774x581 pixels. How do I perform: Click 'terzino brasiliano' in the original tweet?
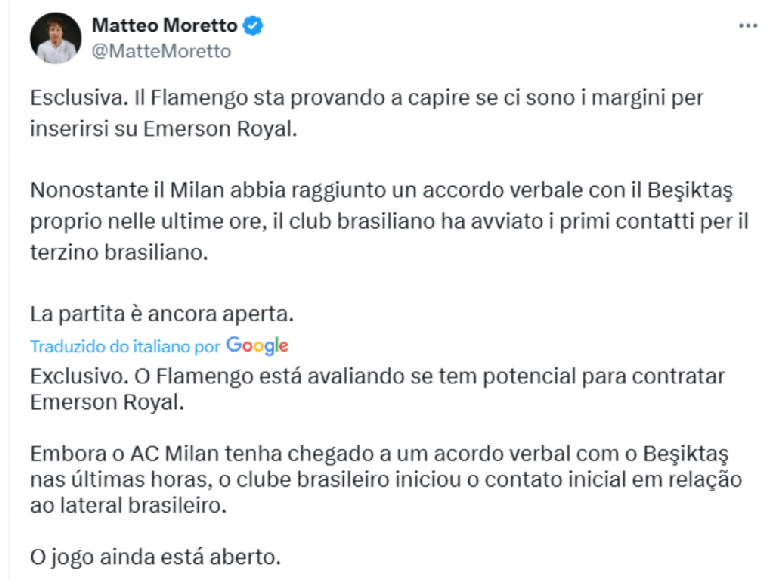point(120,253)
